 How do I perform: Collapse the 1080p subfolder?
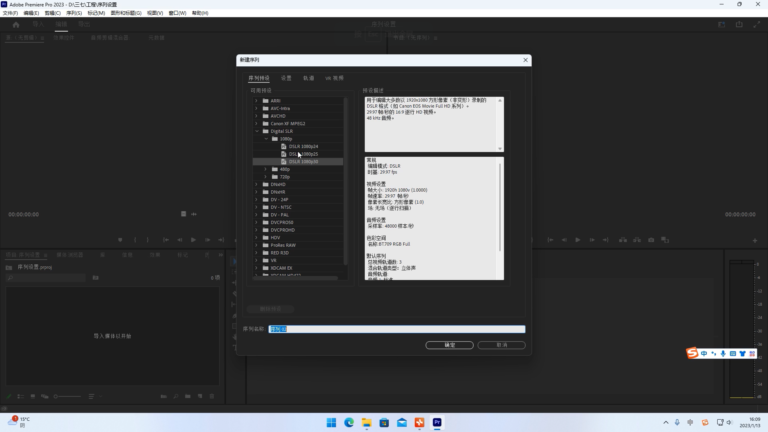pos(266,139)
